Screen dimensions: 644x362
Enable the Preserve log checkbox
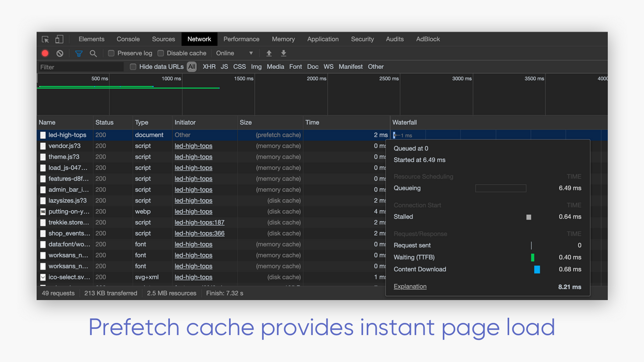[x=111, y=53]
